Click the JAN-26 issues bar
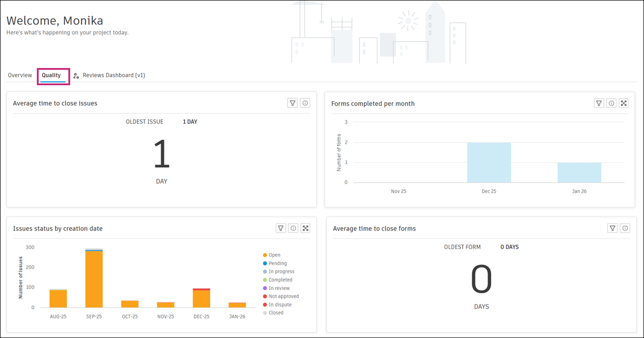This screenshot has width=644, height=338. [237, 305]
